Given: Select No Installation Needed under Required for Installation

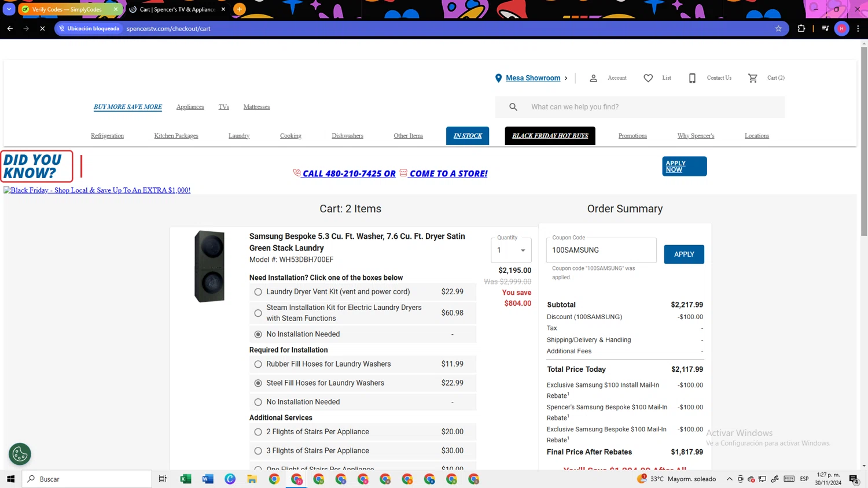Looking at the screenshot, I should point(258,402).
